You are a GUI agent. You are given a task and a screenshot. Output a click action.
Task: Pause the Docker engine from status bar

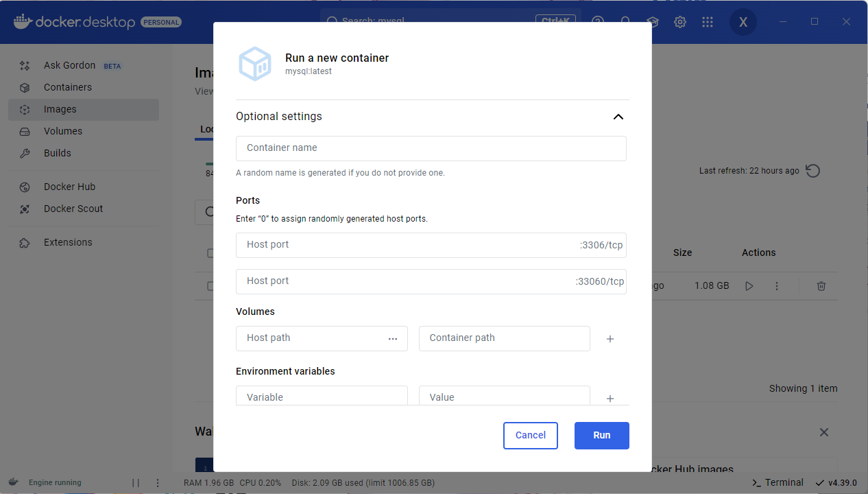pos(136,482)
